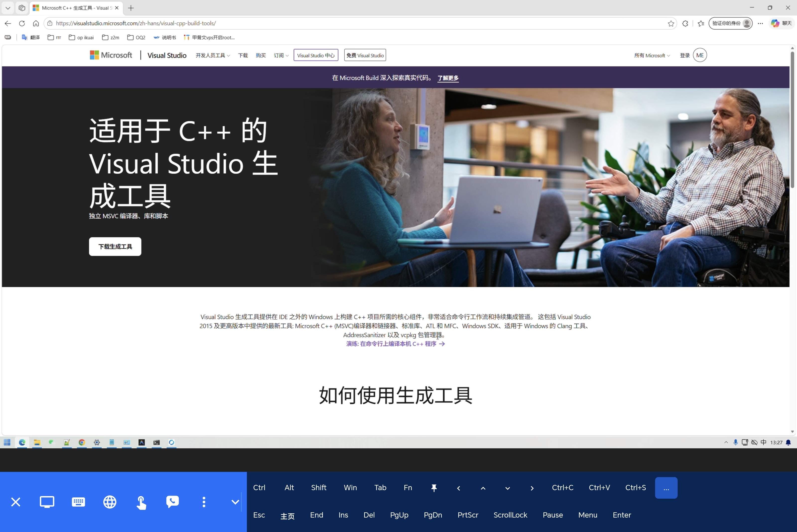The width and height of the screenshot is (797, 532).
Task: Toggle the Ctrl modifier key
Action: [259, 488]
